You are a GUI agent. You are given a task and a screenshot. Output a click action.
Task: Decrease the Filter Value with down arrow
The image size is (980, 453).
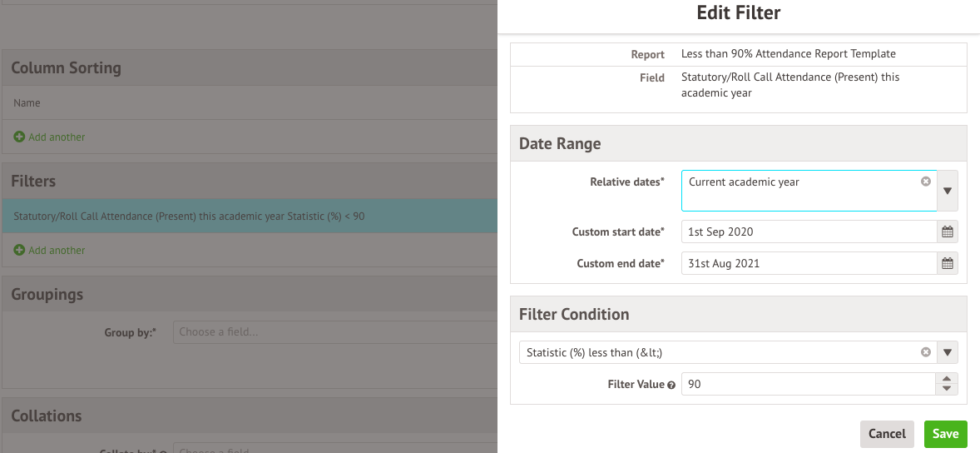(947, 389)
